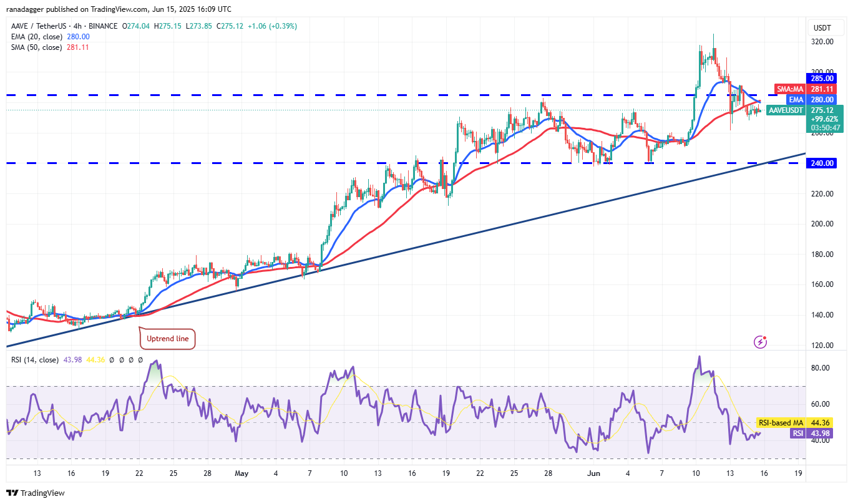Click the 80.00 level on RSI scale
This screenshot has height=504, width=853.
(820, 368)
